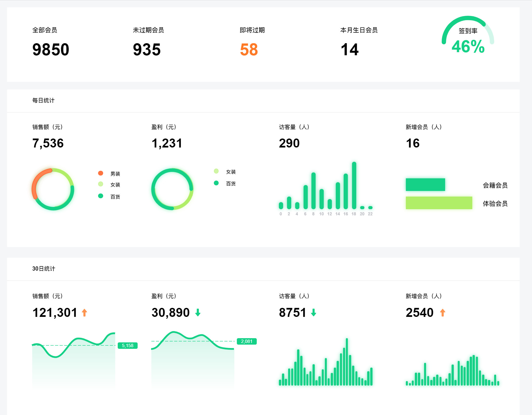The height and width of the screenshot is (415, 532).
Task: Click the 本月生日会员 label
Action: (359, 30)
